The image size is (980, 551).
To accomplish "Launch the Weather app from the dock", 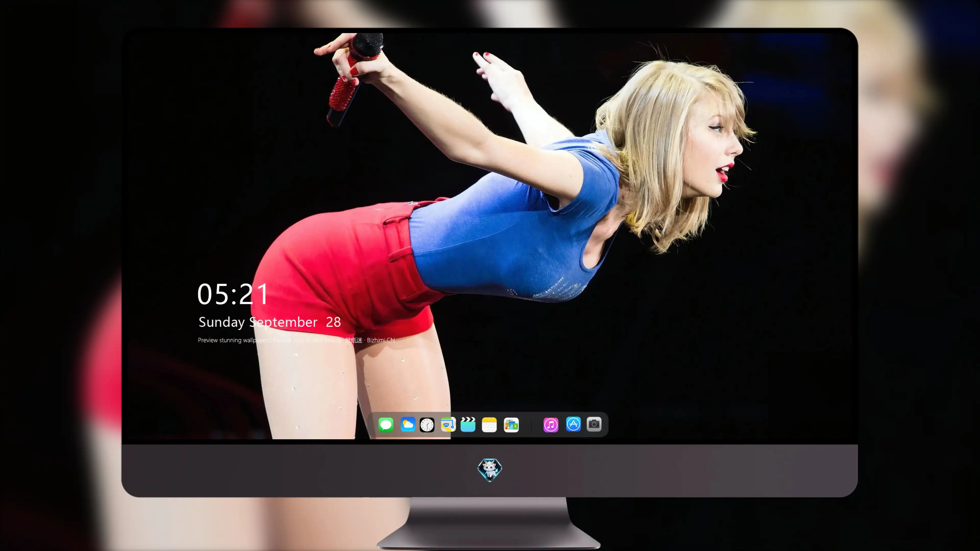I will coord(408,424).
